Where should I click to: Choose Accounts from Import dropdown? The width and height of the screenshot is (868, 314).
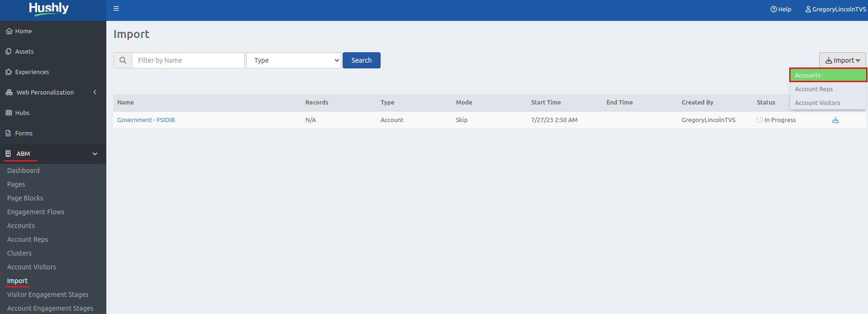pyautogui.click(x=828, y=75)
